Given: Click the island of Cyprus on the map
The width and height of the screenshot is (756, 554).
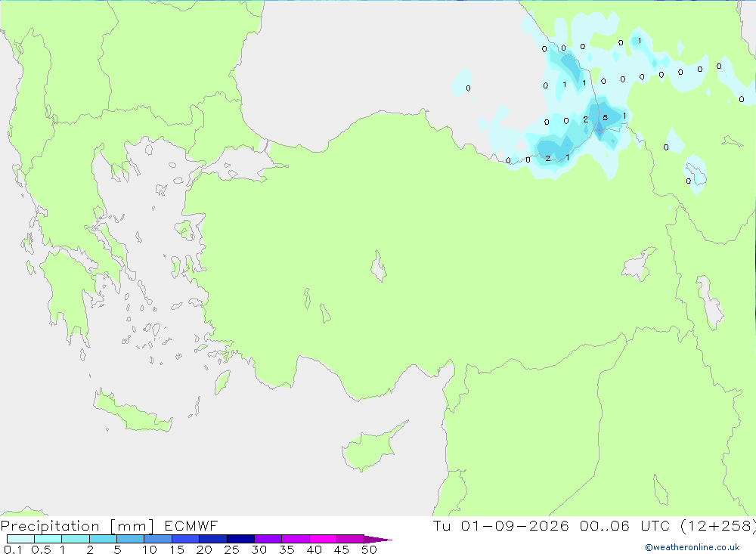Looking at the screenshot, I should click(372, 447).
